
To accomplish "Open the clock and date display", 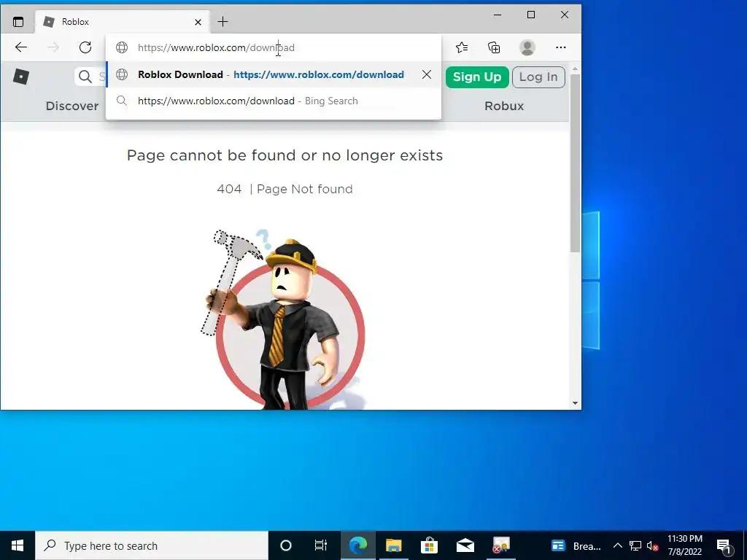I will pyautogui.click(x=684, y=545).
